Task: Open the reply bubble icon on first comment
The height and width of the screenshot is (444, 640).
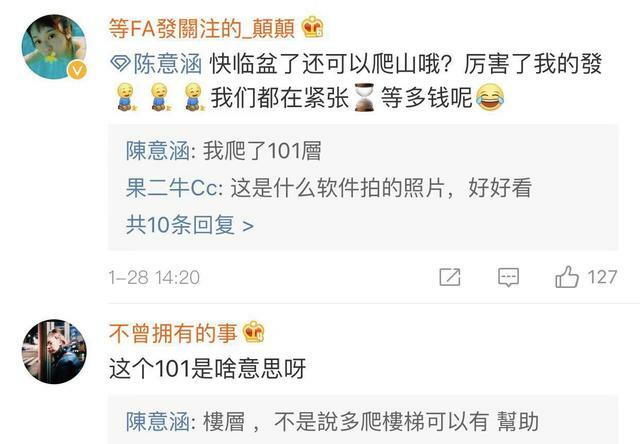Action: coord(508,277)
